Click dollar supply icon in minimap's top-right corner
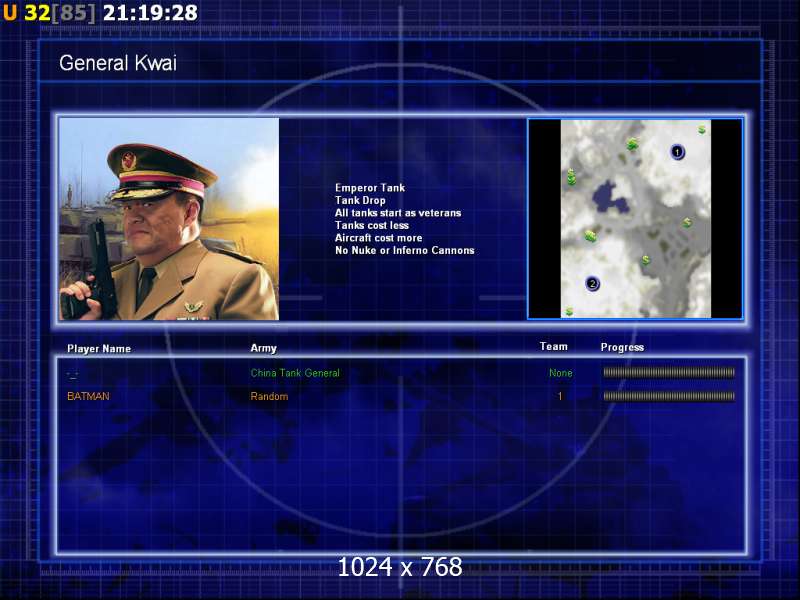Screen dimensions: 800x600 (702, 129)
